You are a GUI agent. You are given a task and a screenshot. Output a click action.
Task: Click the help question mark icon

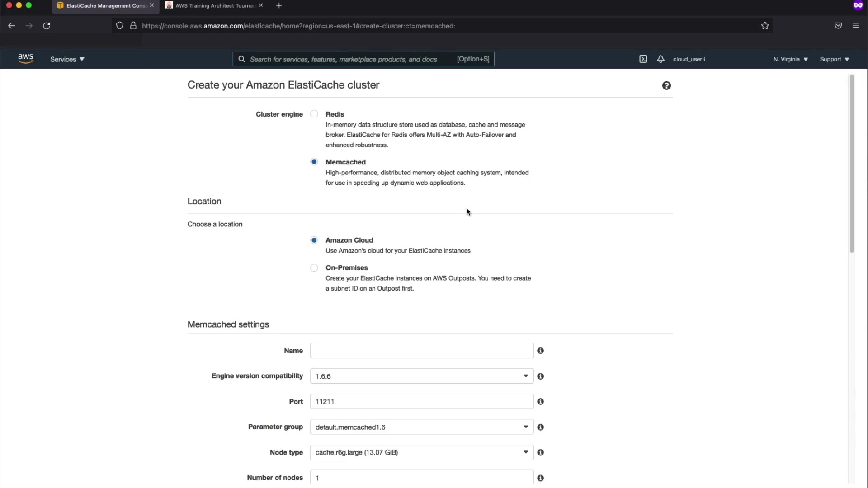666,86
